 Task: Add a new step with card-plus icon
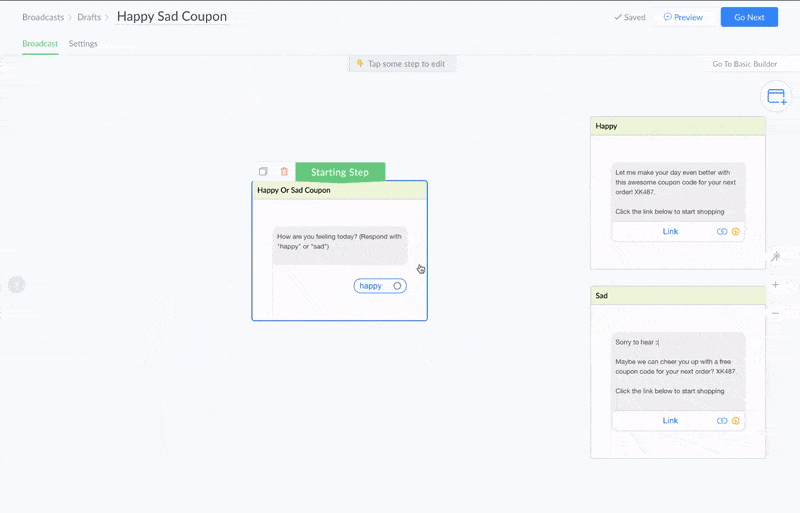pos(776,96)
